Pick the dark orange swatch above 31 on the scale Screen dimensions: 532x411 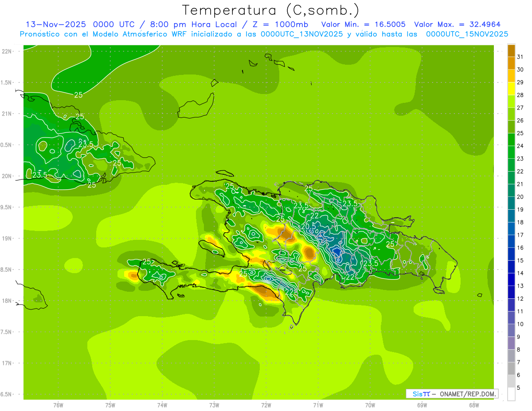tap(511, 51)
